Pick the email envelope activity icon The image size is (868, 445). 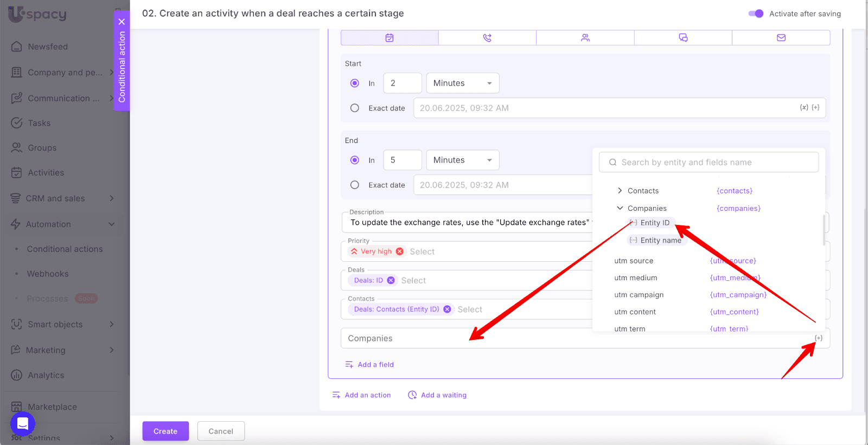(x=781, y=38)
